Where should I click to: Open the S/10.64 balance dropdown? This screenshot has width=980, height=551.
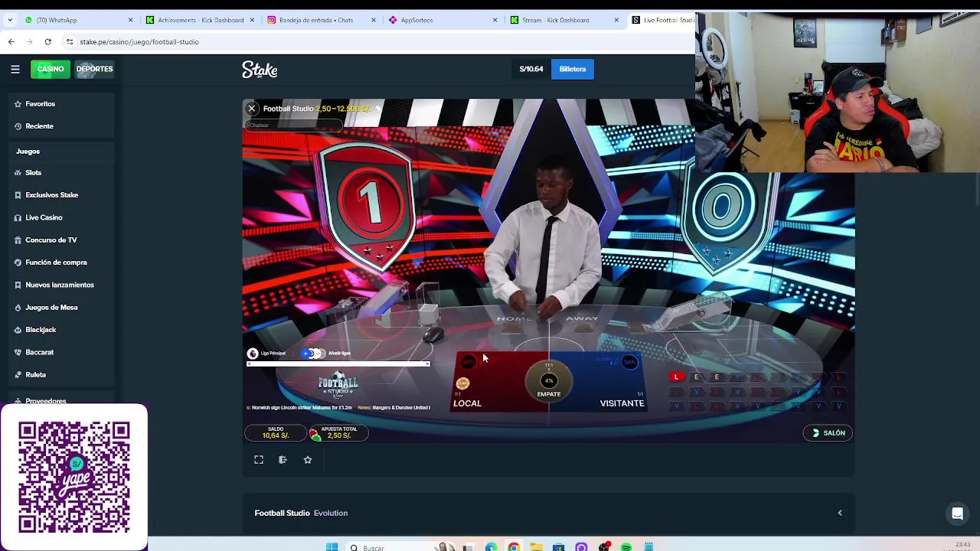[x=531, y=69]
